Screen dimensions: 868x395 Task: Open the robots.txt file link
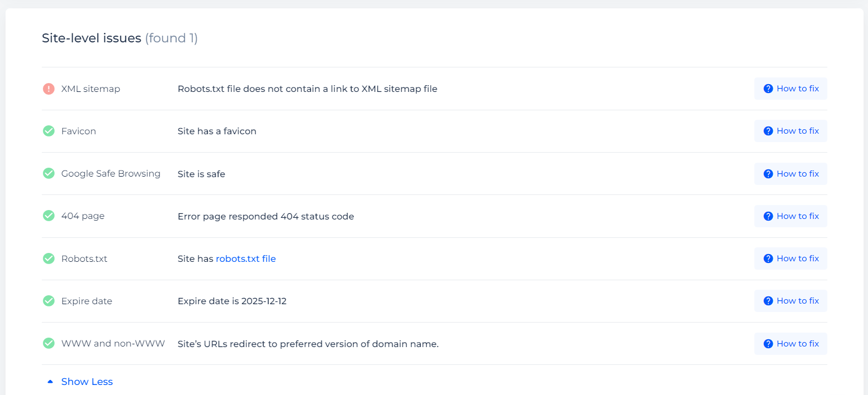tap(246, 258)
